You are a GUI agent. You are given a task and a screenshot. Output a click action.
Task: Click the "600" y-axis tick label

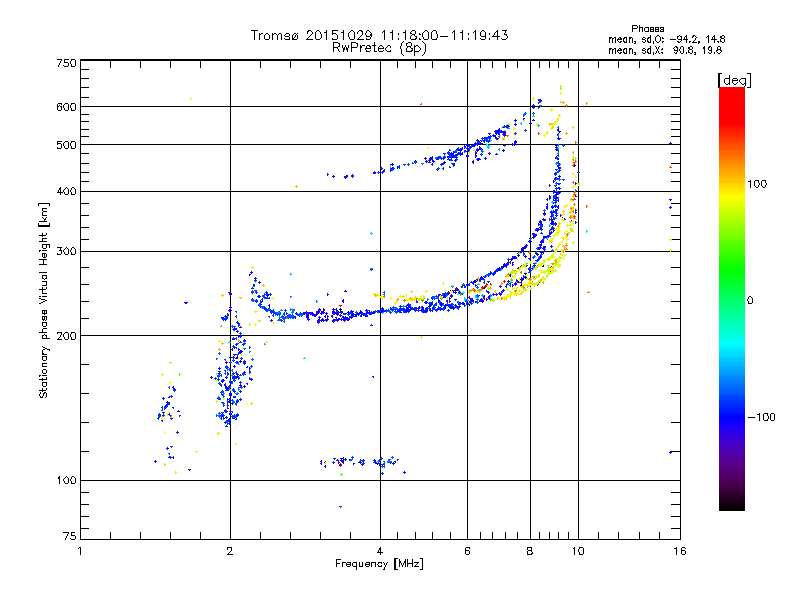[x=66, y=107]
